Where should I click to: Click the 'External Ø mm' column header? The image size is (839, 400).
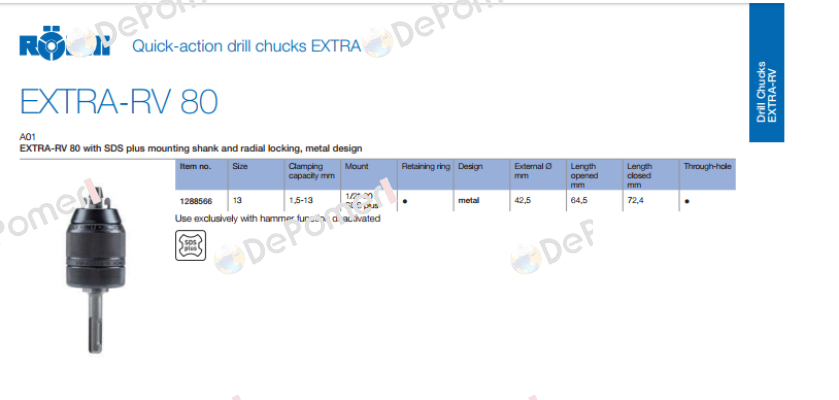point(538,174)
